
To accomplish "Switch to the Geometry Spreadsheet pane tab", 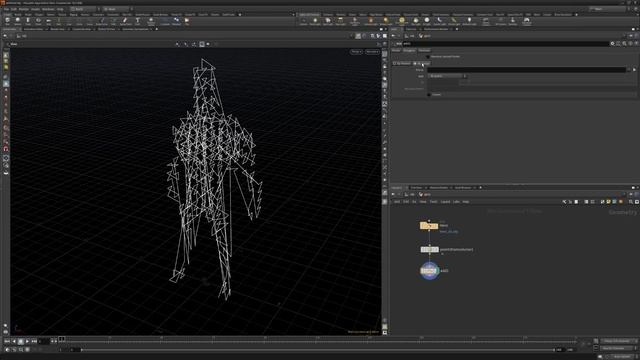I will [x=135, y=29].
